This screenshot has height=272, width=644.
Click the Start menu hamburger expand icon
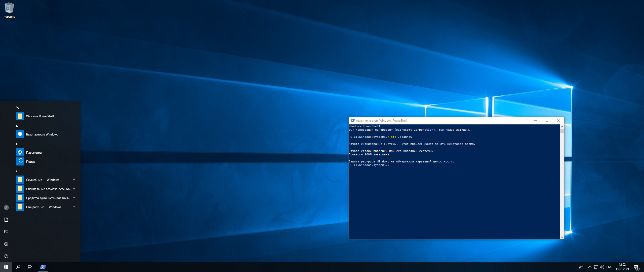click(6, 108)
